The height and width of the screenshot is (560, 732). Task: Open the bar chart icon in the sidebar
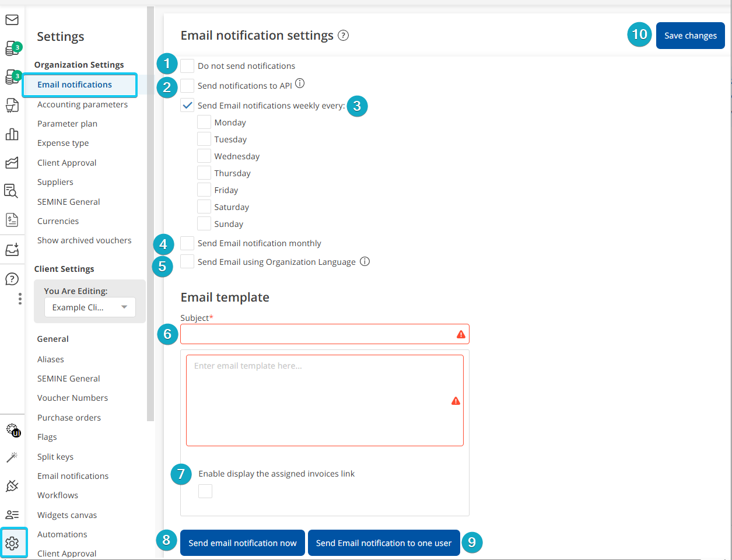tap(12, 134)
